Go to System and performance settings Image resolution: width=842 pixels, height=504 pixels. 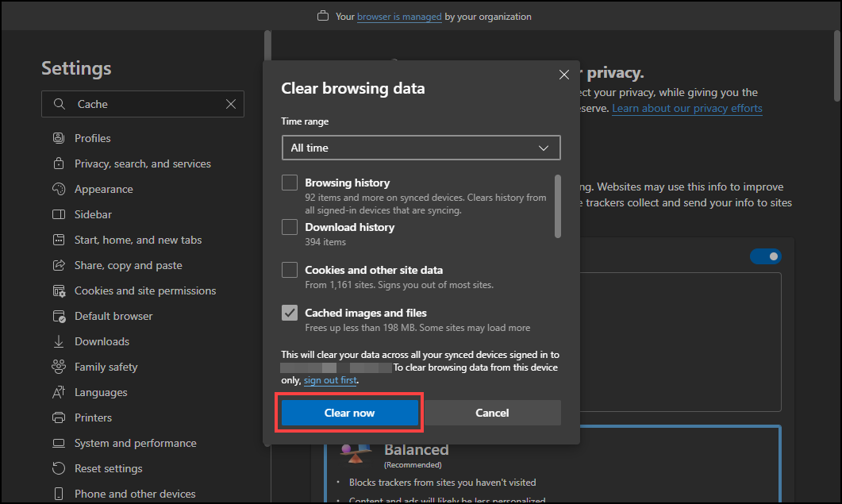[x=135, y=443]
